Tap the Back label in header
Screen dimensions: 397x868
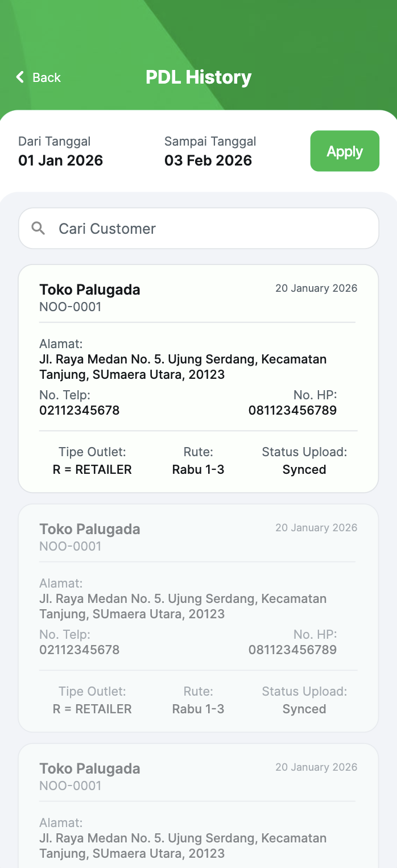tap(47, 78)
